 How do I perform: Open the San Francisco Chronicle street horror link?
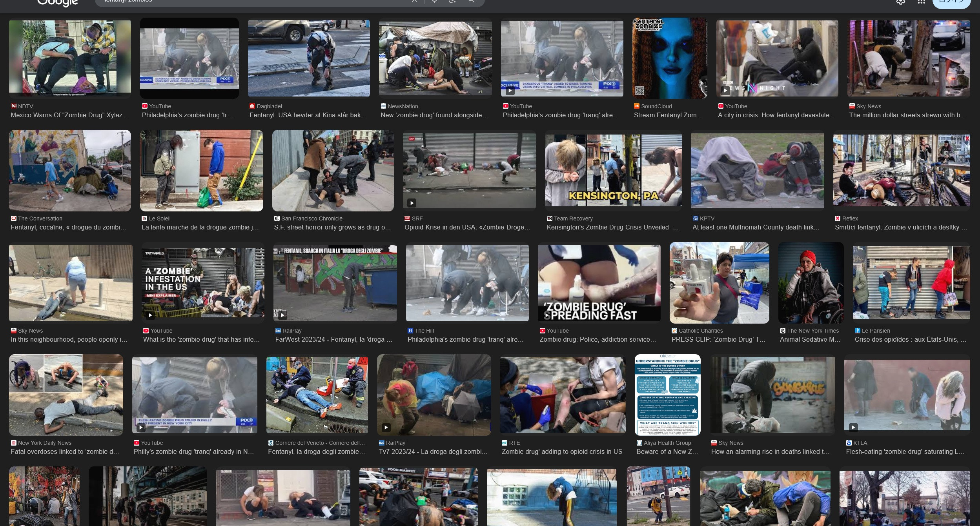click(x=332, y=227)
